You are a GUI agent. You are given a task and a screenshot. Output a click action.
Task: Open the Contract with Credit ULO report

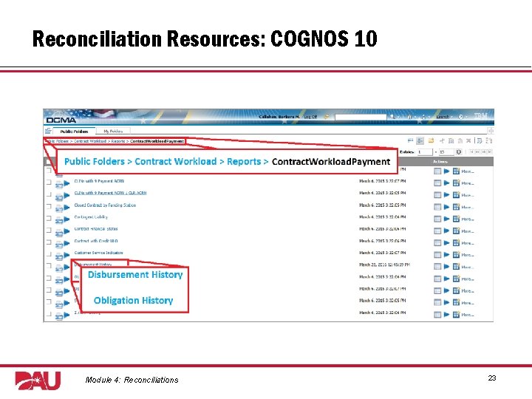point(96,241)
